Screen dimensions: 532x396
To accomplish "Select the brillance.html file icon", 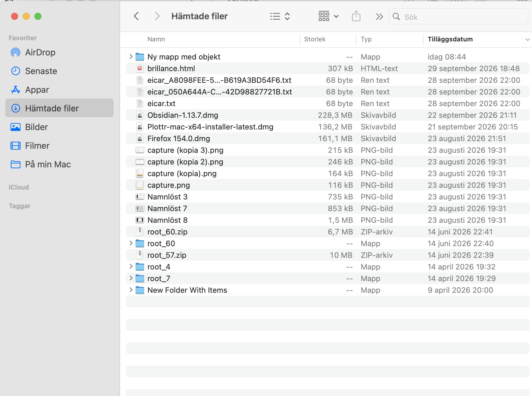I will pyautogui.click(x=140, y=69).
